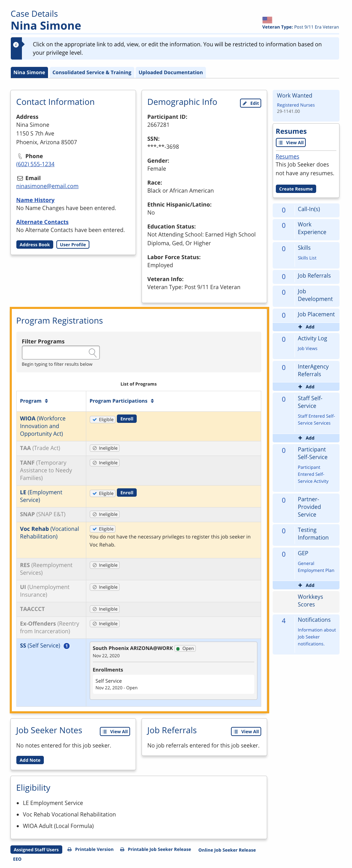
Task: Open Notifications in sidebar
Action: (x=314, y=620)
